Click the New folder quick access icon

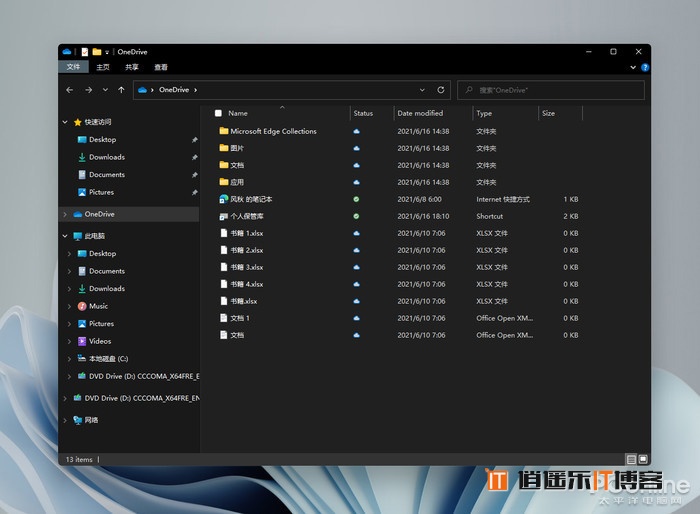[x=97, y=52]
